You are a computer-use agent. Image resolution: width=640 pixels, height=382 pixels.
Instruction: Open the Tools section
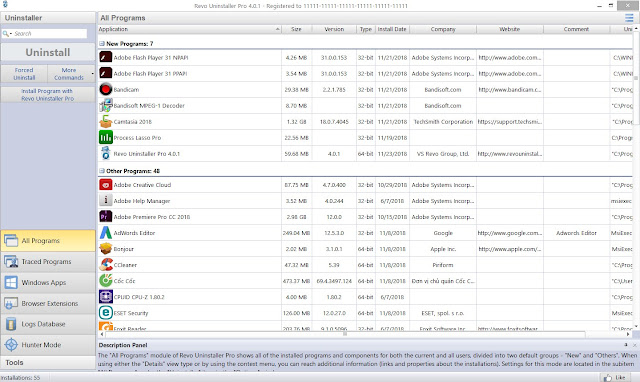point(48,362)
